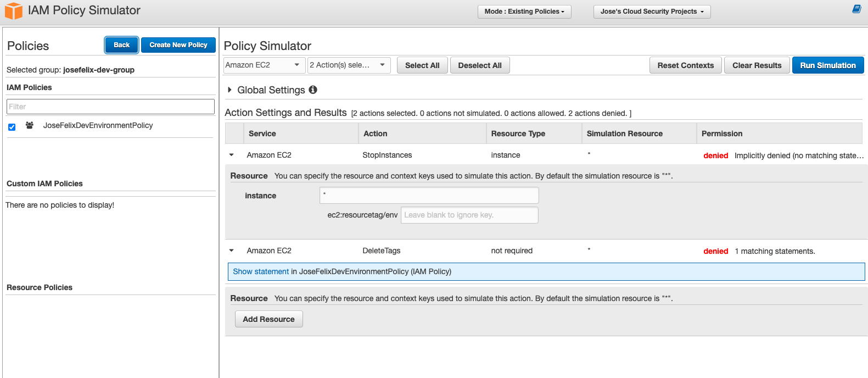This screenshot has width=868, height=378.
Task: Collapse the DeleteTags row
Action: (232, 251)
